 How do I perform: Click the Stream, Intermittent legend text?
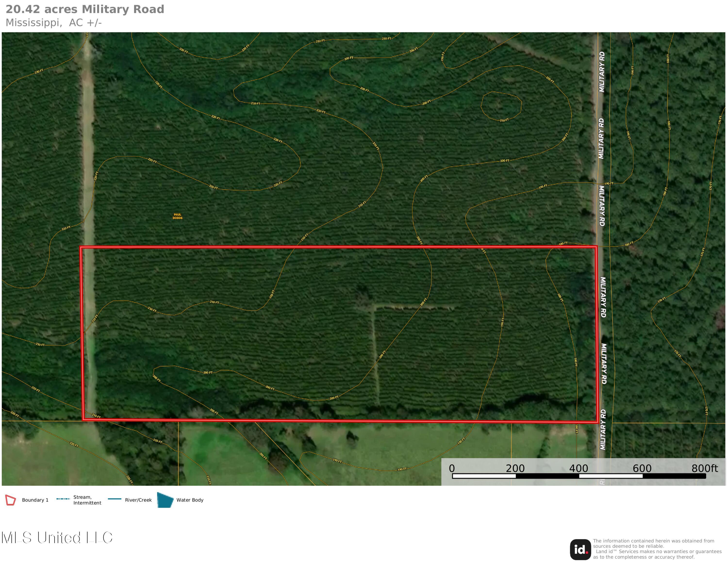pyautogui.click(x=87, y=500)
